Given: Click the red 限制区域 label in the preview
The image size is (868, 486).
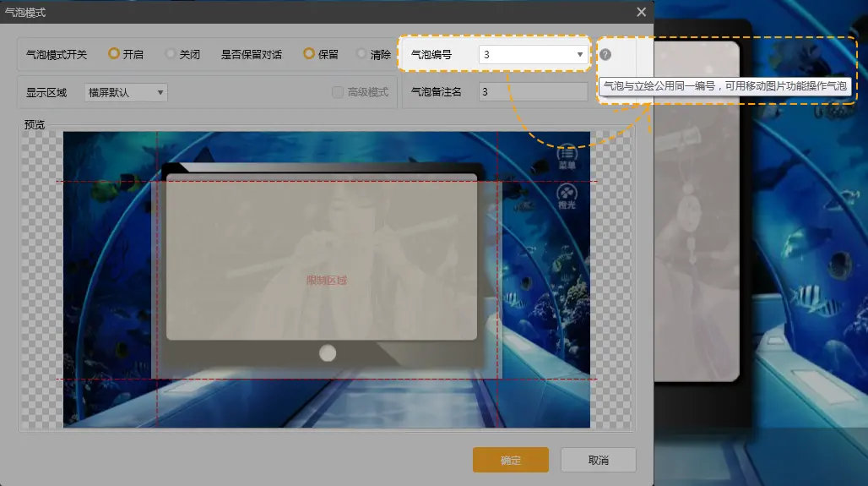Looking at the screenshot, I should click(x=327, y=280).
